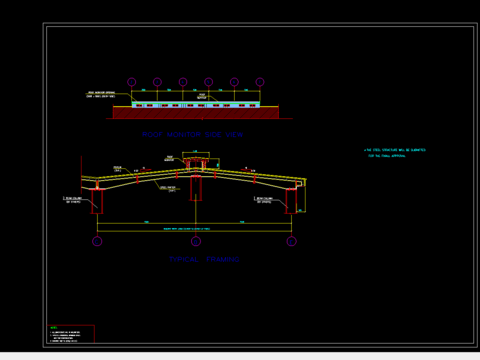Pick grid bubble D below the center column
Screen dimensions: 480x360
coord(196,241)
